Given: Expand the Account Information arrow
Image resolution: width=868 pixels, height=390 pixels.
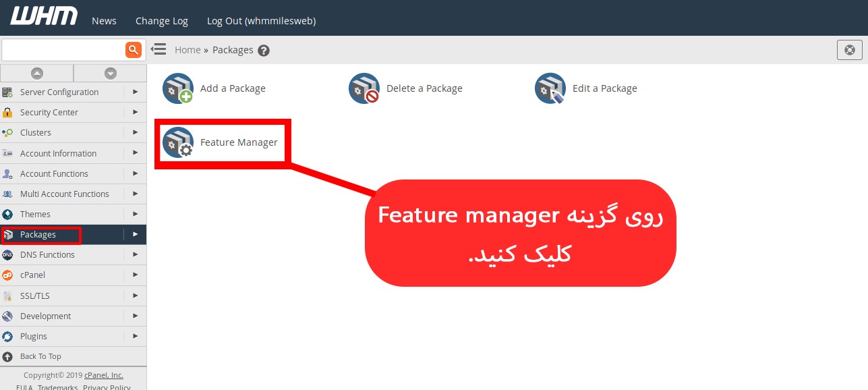Looking at the screenshot, I should tap(135, 153).
